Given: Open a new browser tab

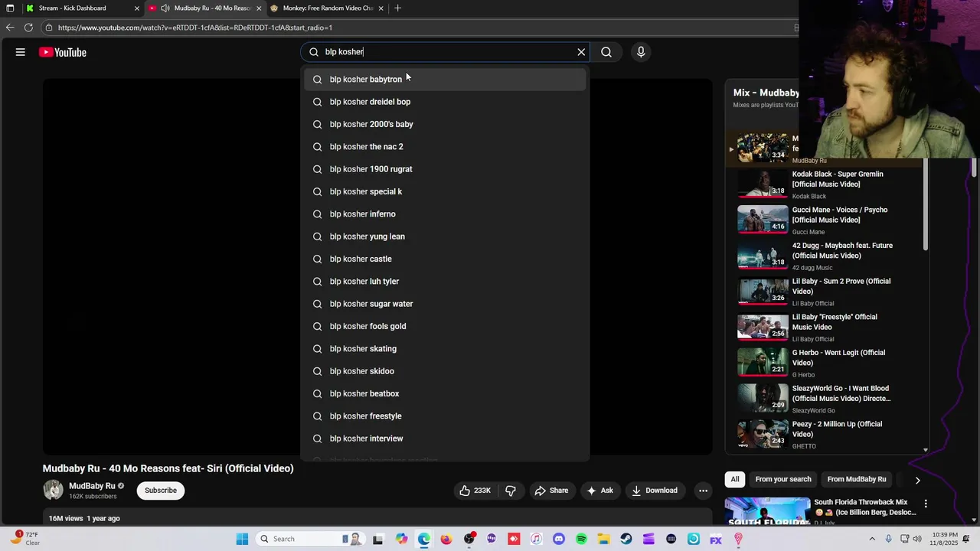Looking at the screenshot, I should click(397, 8).
